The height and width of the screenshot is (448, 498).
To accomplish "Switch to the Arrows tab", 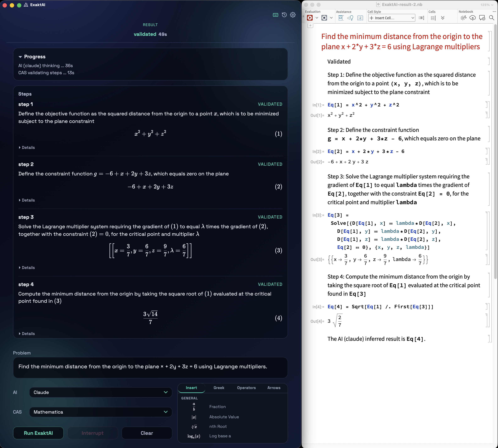I will click(x=274, y=388).
